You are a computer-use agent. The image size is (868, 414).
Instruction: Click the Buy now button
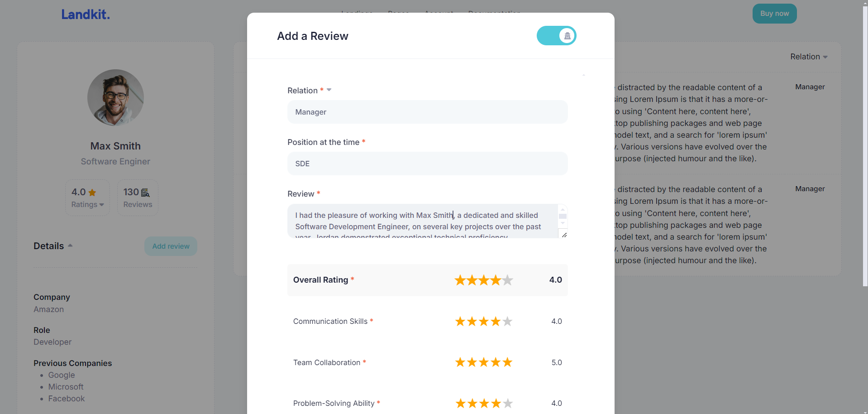(774, 14)
